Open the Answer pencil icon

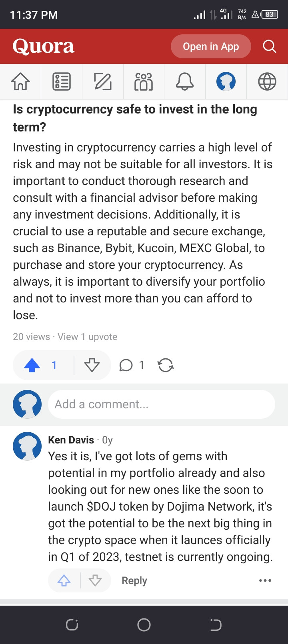click(103, 81)
